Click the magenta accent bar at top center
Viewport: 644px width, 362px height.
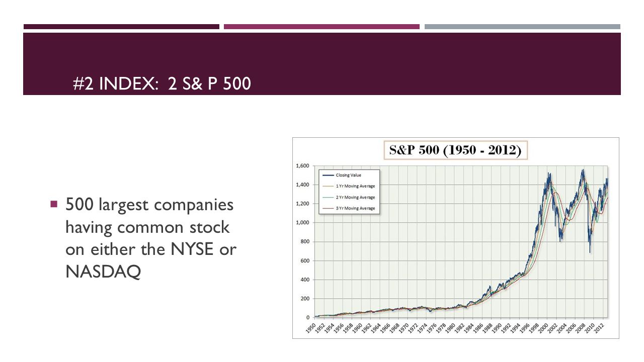(x=321, y=27)
